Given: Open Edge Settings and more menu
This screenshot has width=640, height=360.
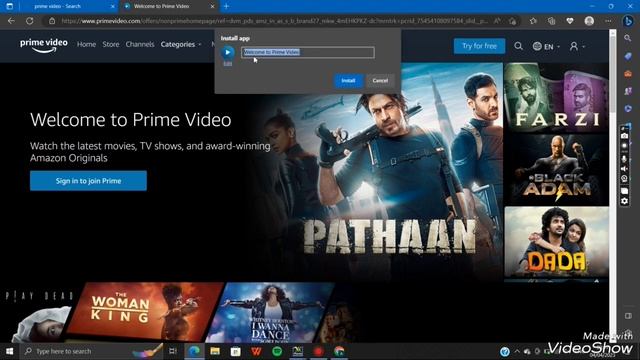Looking at the screenshot, I should (x=608, y=21).
